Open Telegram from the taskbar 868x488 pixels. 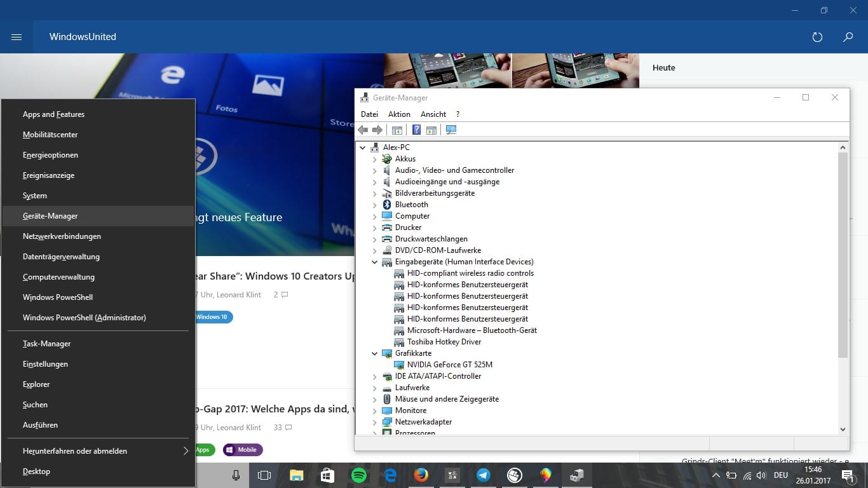pyautogui.click(x=483, y=475)
